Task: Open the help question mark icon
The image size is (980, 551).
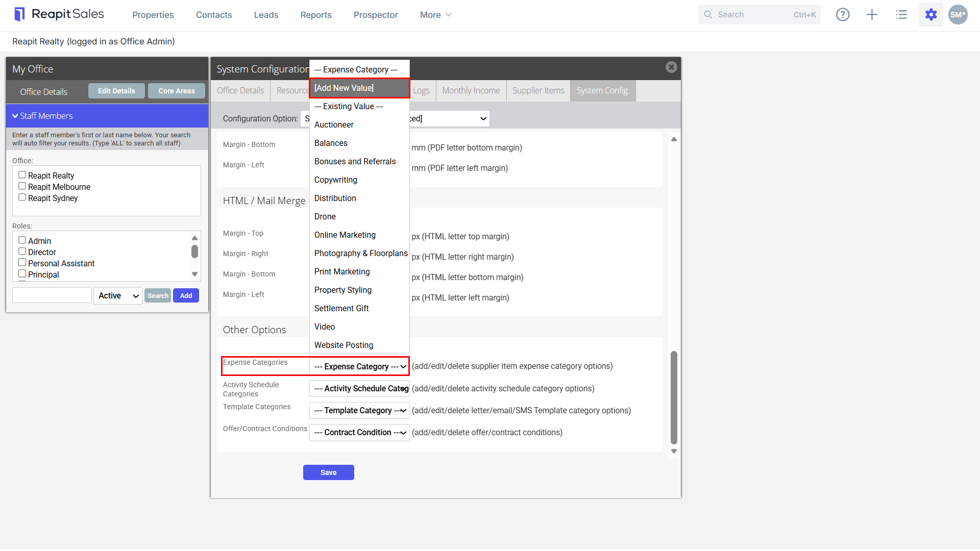Action: point(843,15)
